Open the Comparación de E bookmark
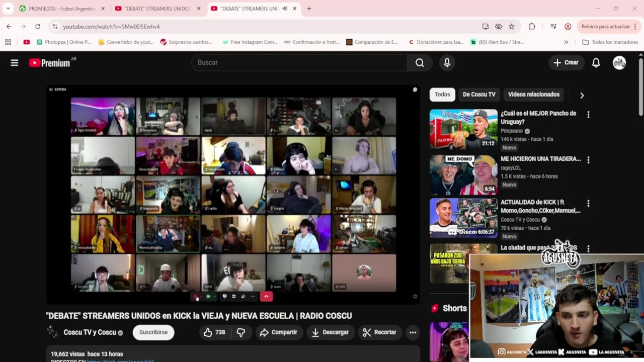Viewport: 644px width, 362px height. [372, 42]
